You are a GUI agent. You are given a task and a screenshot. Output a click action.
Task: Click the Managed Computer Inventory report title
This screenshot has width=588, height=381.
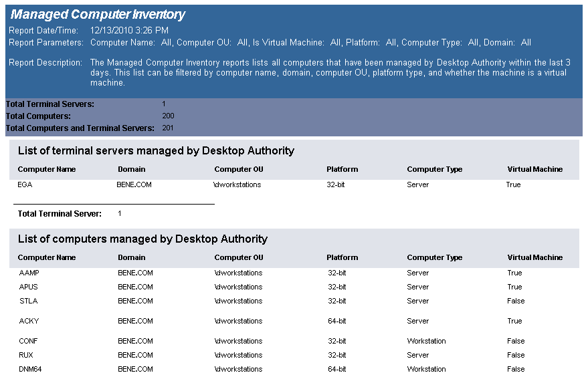[x=98, y=15]
